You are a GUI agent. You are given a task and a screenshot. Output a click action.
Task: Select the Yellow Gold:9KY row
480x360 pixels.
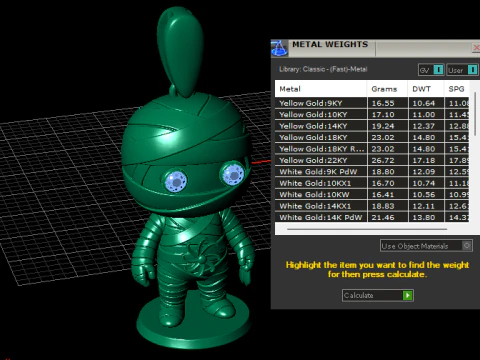click(372, 103)
